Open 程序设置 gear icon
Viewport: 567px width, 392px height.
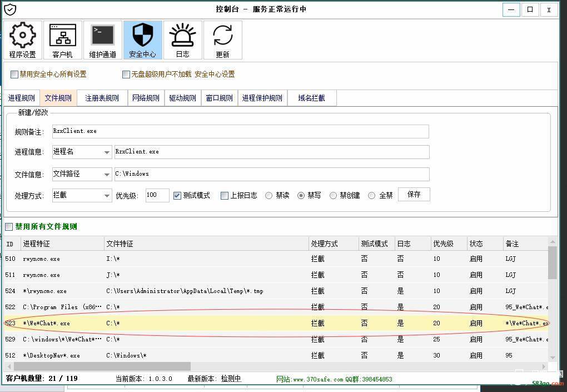coord(22,37)
